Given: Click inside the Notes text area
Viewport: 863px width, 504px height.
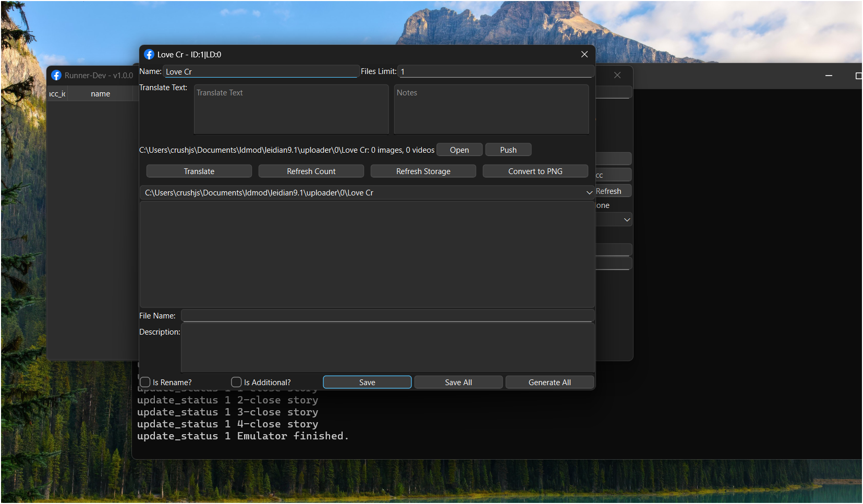Looking at the screenshot, I should pos(491,109).
